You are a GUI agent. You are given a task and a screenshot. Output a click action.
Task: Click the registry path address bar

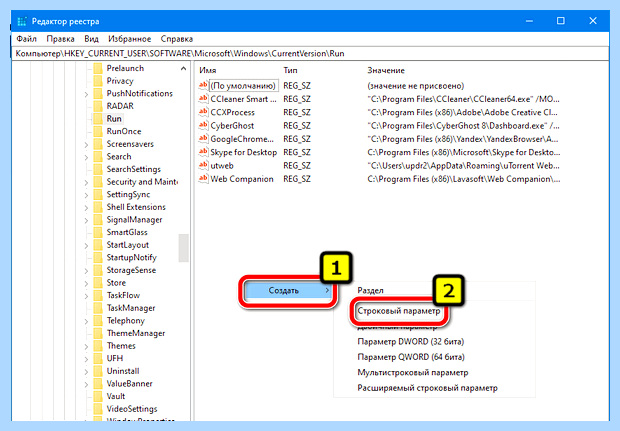point(310,53)
